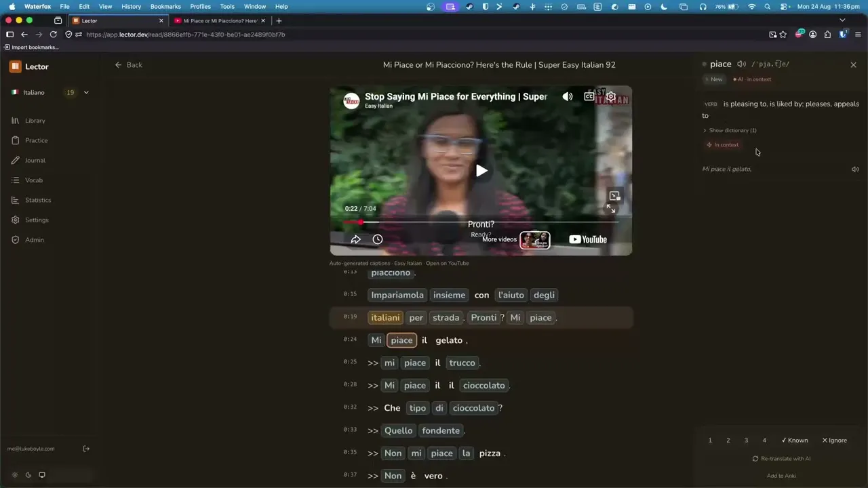Image resolution: width=868 pixels, height=488 pixels.
Task: Mark piace as Known
Action: point(794,441)
